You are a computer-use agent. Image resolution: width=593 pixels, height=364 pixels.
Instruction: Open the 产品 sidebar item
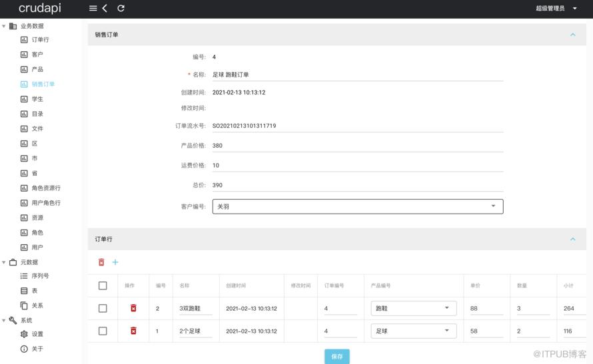point(32,69)
